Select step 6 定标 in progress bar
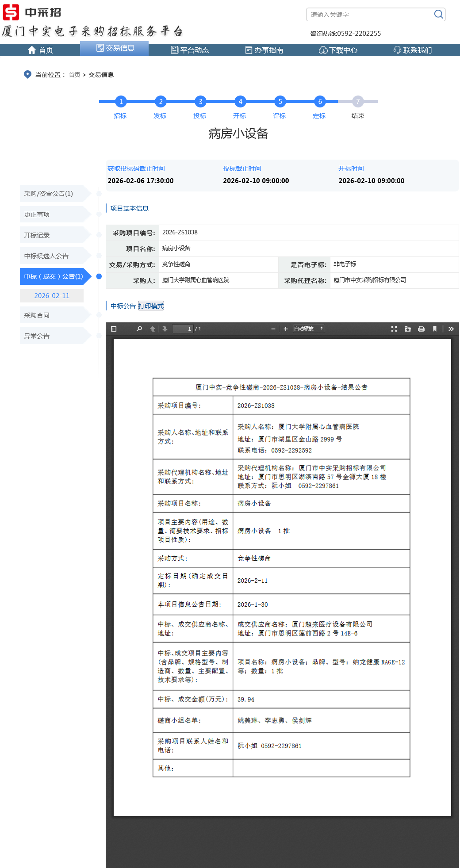Viewport: 460px width, 868px height. pyautogui.click(x=320, y=102)
